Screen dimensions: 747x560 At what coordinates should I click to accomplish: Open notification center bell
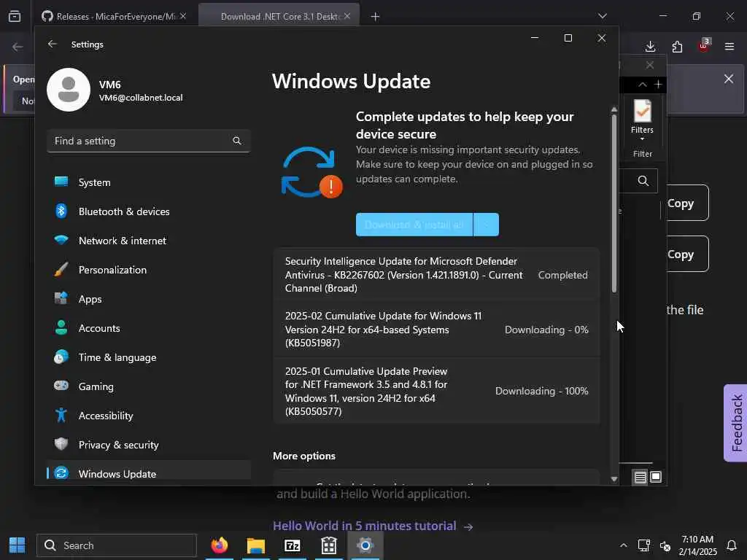pos(732,545)
